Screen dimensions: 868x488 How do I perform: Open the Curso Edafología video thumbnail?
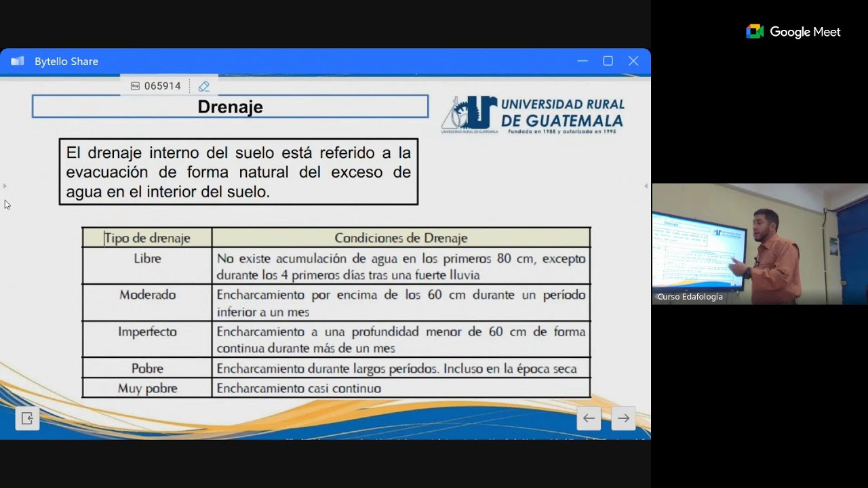pos(759,244)
